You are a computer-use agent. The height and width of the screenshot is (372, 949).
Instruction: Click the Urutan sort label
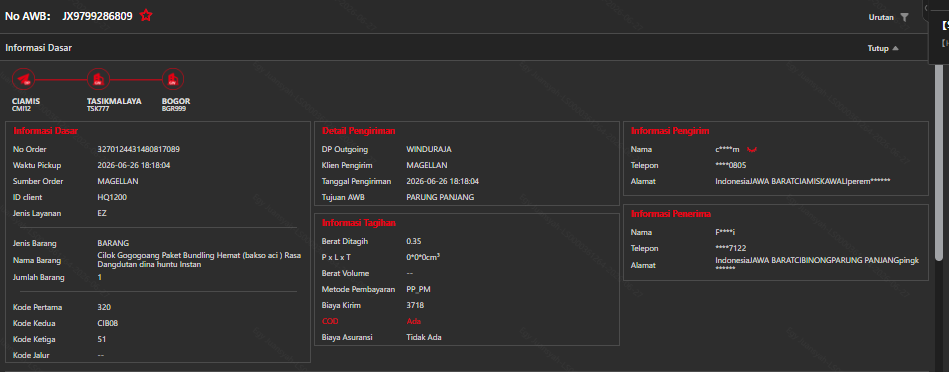click(881, 18)
